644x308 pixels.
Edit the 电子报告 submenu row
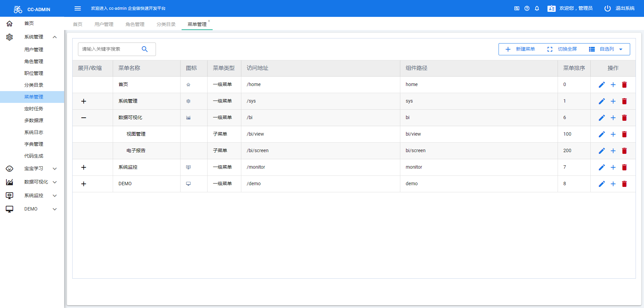tap(602, 151)
